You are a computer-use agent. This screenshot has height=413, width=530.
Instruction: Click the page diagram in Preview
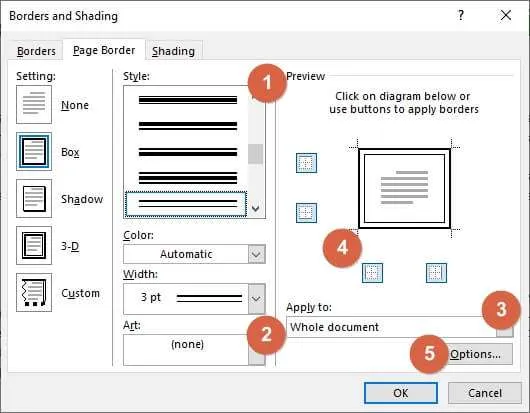(404, 189)
